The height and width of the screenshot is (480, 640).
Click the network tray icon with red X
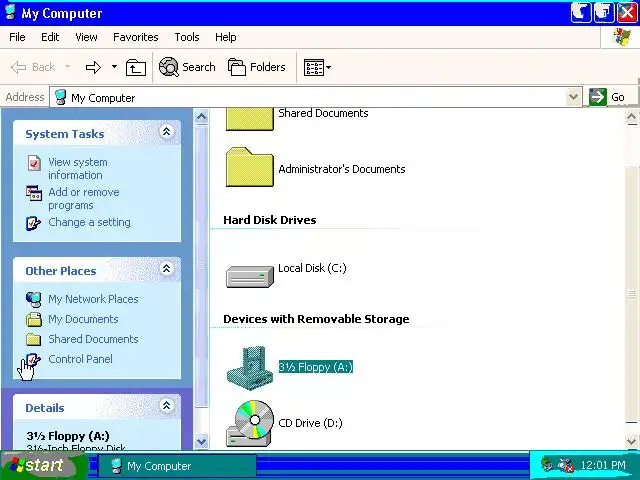[x=566, y=465]
